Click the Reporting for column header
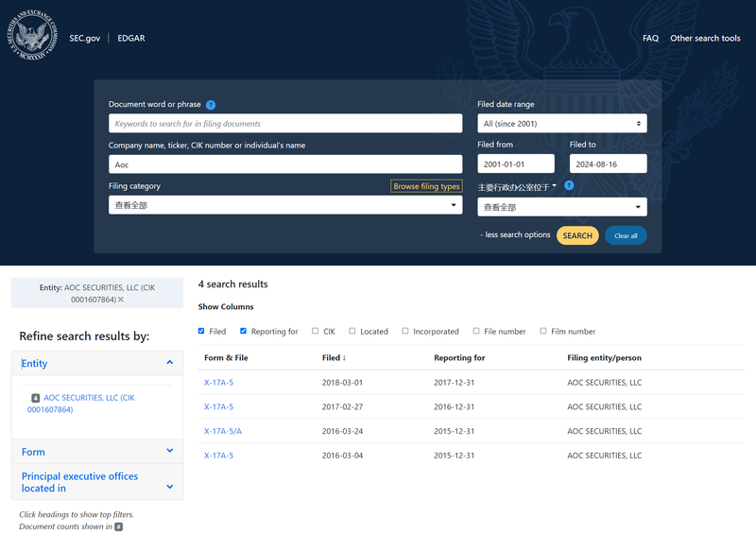The image size is (756, 534). click(x=459, y=358)
